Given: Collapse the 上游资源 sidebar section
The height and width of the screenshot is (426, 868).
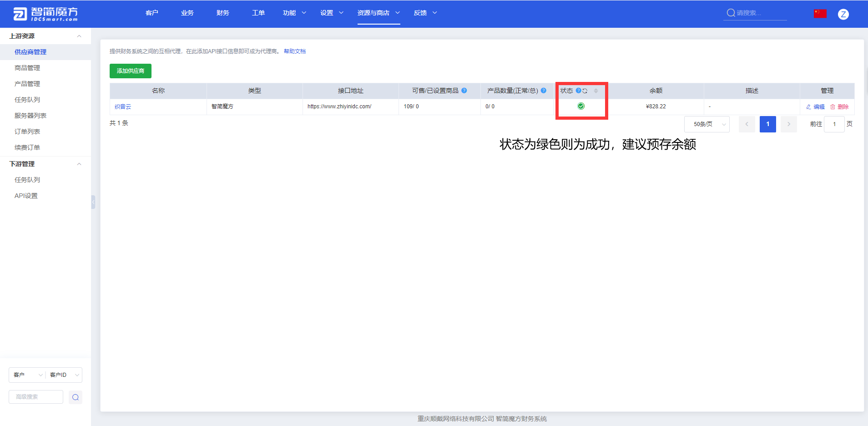Looking at the screenshot, I should click(79, 36).
